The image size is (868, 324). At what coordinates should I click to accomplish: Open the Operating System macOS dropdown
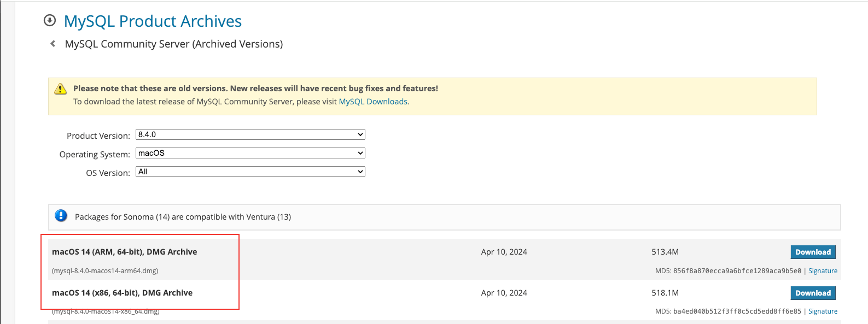coord(251,153)
